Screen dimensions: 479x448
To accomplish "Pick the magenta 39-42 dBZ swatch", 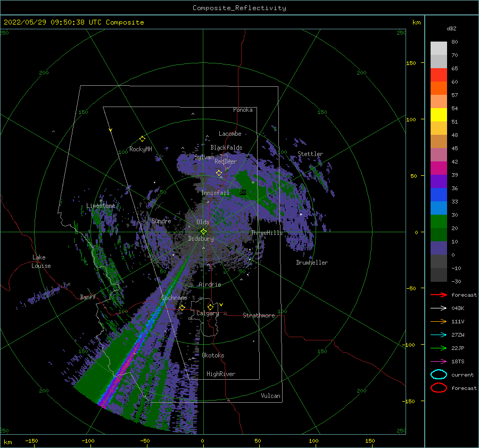I will click(x=439, y=168).
